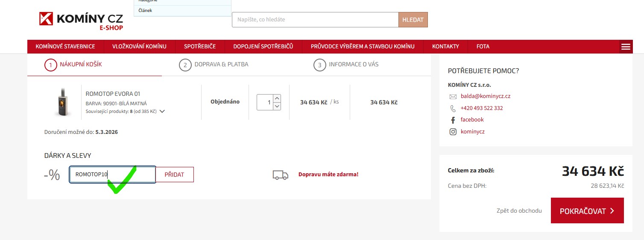
Task: Click the HLEDAT search button
Action: [413, 20]
